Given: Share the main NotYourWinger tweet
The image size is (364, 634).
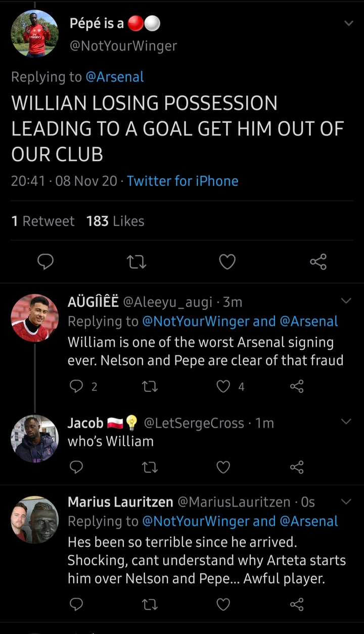Looking at the screenshot, I should pyautogui.click(x=318, y=261).
